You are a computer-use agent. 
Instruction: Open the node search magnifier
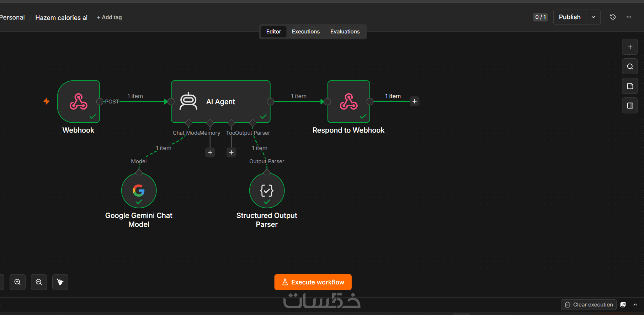coord(630,66)
